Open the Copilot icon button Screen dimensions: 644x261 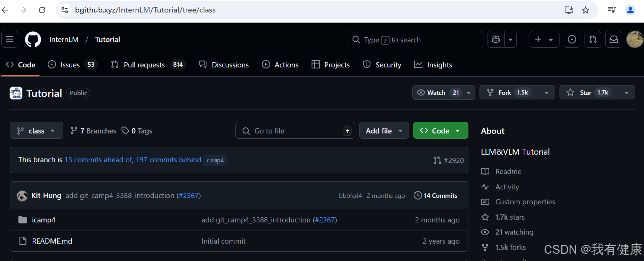496,39
